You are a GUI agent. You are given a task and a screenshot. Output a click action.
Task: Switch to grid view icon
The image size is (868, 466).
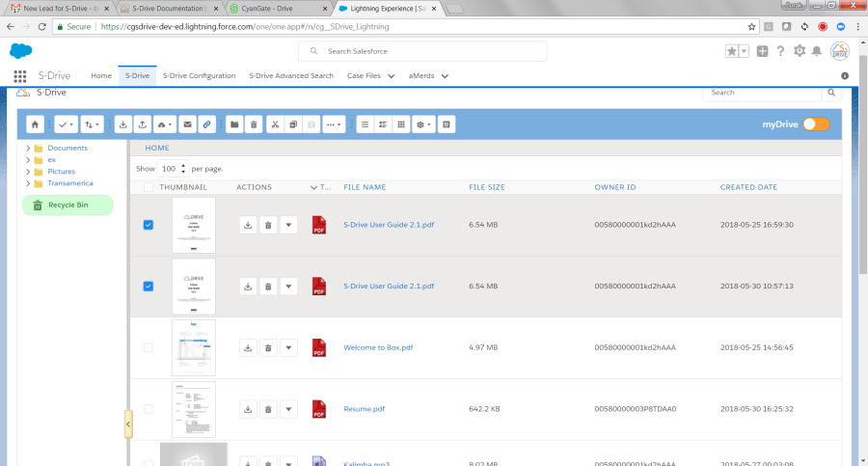(401, 124)
